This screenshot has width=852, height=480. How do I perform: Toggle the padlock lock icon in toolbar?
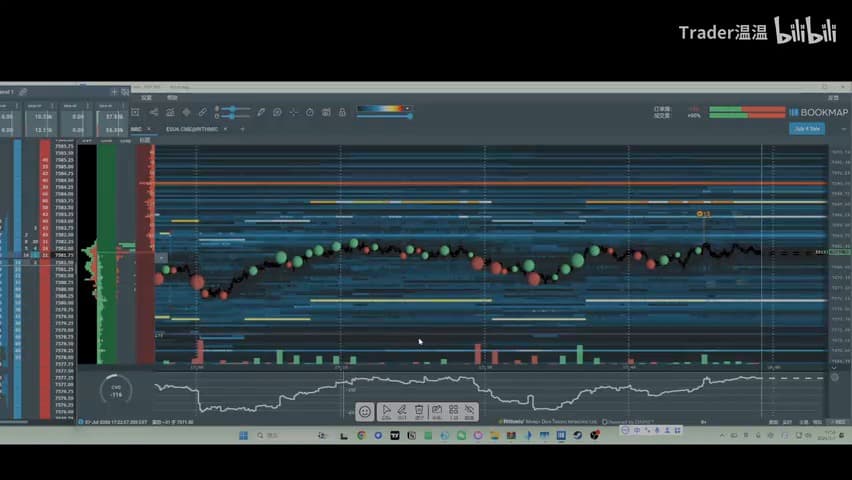coord(342,112)
